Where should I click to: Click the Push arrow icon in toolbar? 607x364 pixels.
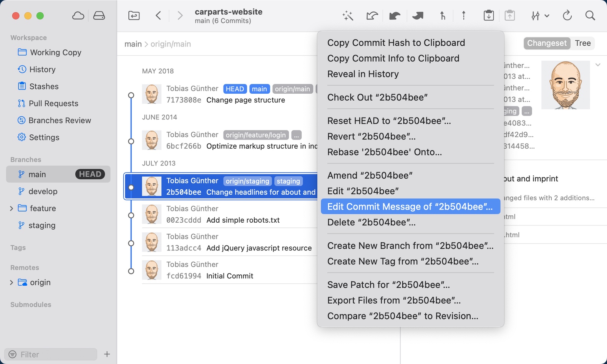[x=464, y=16]
